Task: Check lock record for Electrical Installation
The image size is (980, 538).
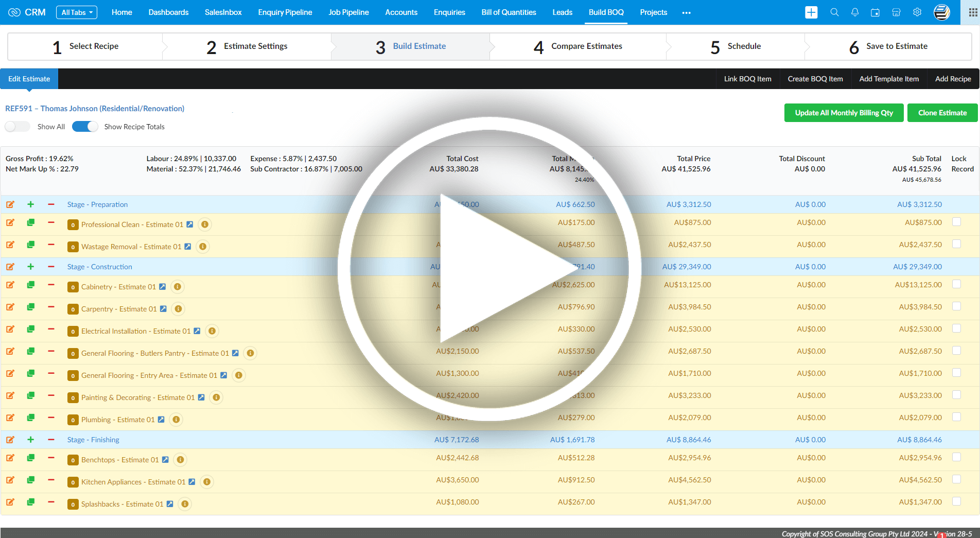Action: point(956,328)
